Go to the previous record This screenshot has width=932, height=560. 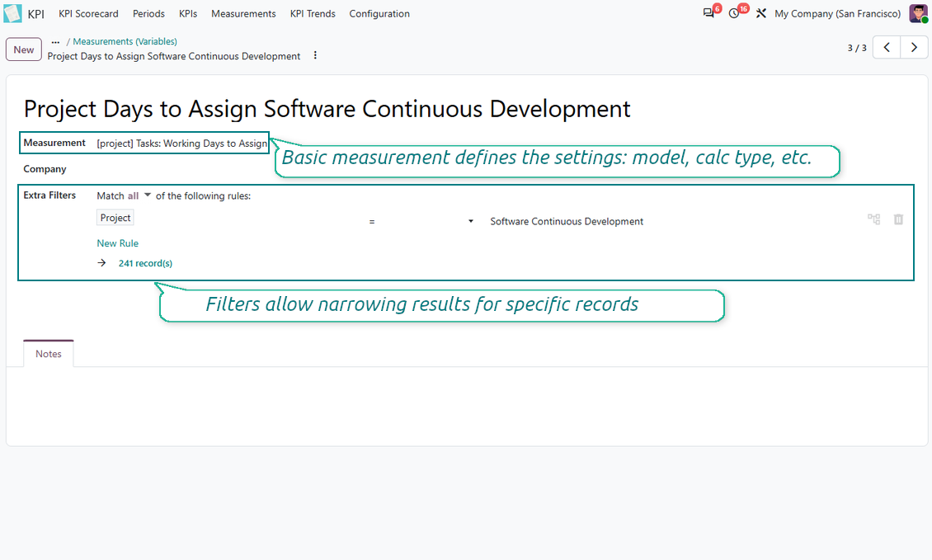tap(887, 48)
